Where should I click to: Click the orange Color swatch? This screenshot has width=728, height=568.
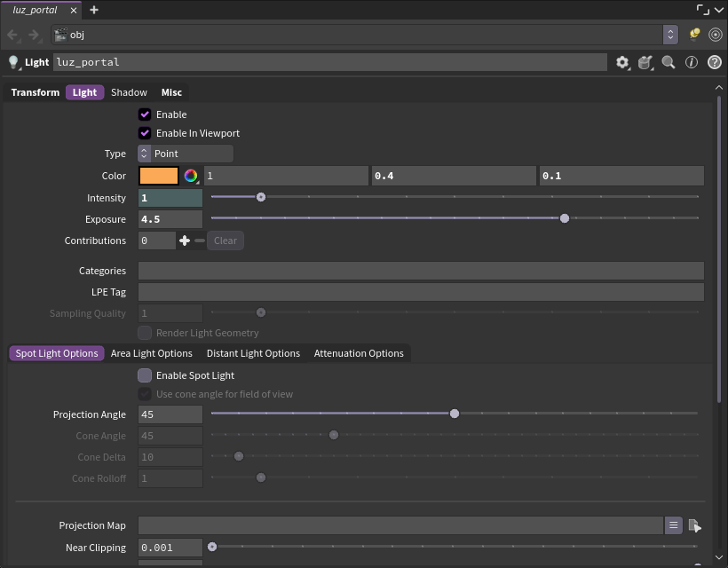pos(159,176)
